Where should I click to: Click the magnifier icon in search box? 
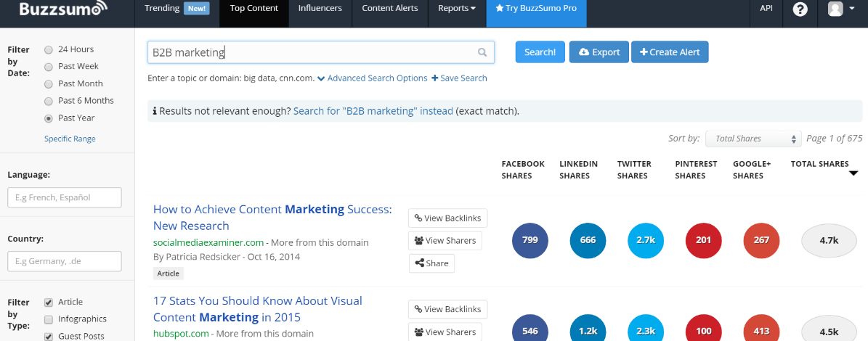482,52
